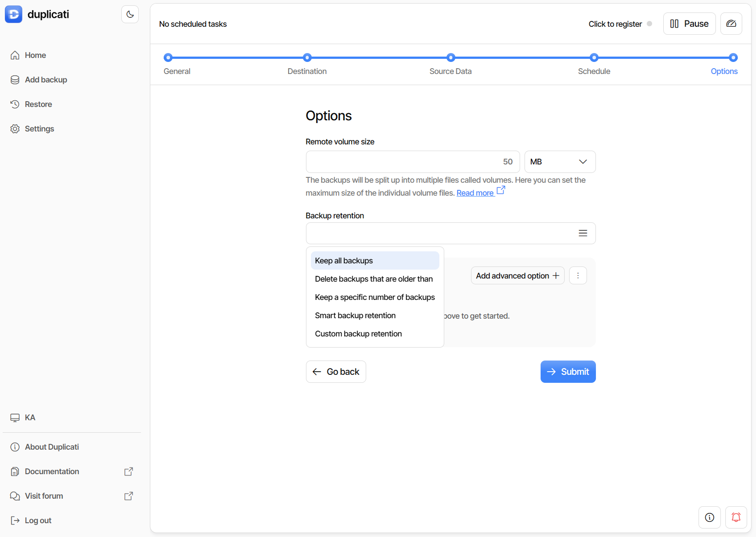The width and height of the screenshot is (756, 537).
Task: Pause Duplicati with the Pause button
Action: 689,24
